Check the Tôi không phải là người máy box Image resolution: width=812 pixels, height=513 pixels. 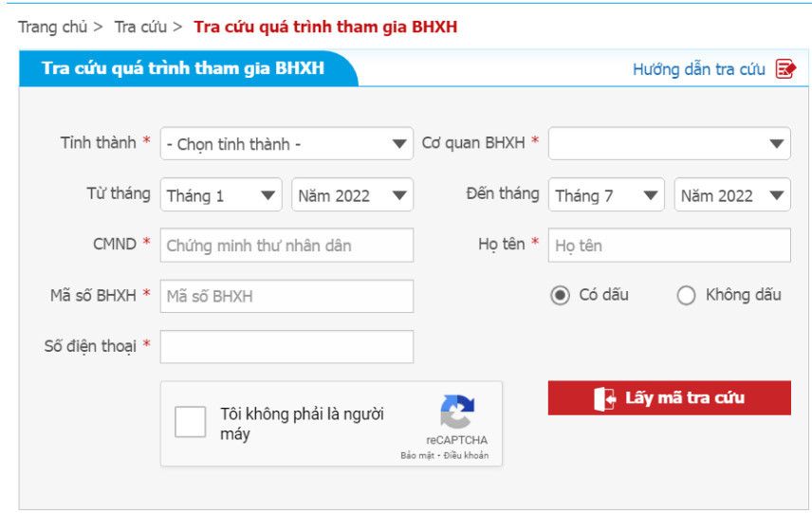[x=190, y=422]
